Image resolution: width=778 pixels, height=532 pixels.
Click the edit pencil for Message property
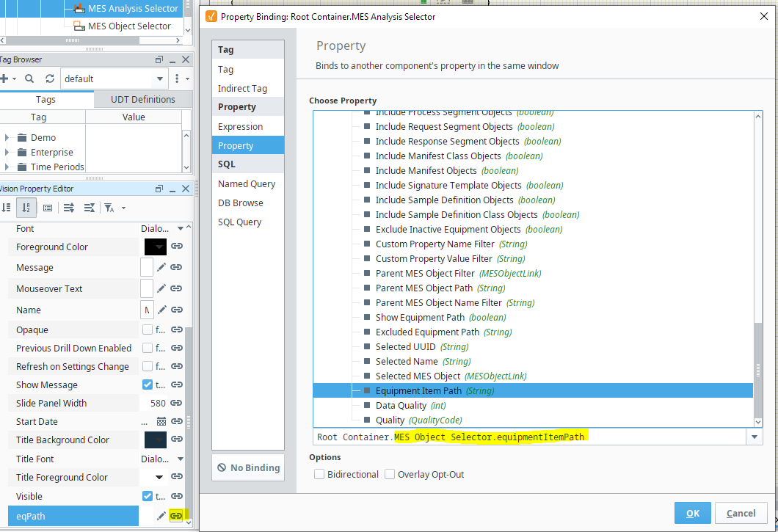pos(161,268)
